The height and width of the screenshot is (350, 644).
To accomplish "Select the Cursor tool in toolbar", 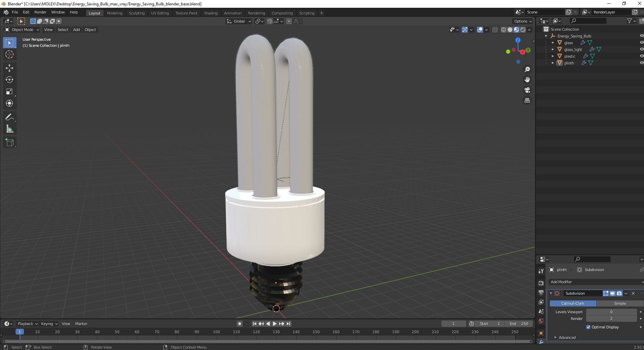I will click(9, 54).
